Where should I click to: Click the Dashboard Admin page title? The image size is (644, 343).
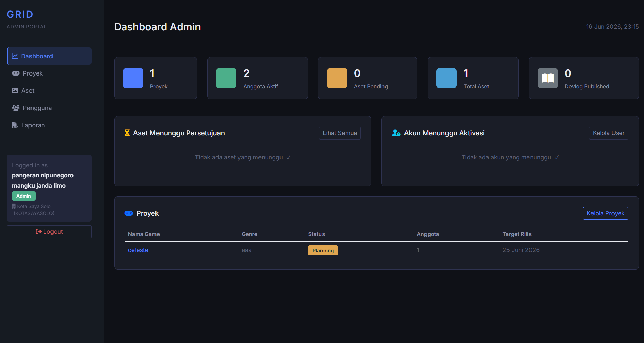(x=158, y=27)
